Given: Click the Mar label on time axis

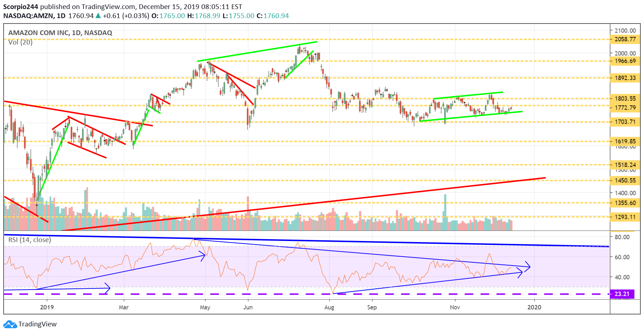Looking at the screenshot, I should click(x=124, y=307).
